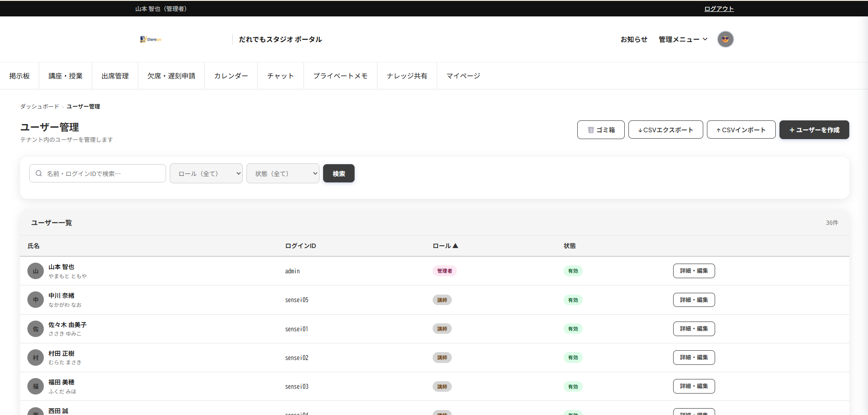The height and width of the screenshot is (415, 868).
Task: Click ユーザーを作成 button
Action: tap(814, 130)
